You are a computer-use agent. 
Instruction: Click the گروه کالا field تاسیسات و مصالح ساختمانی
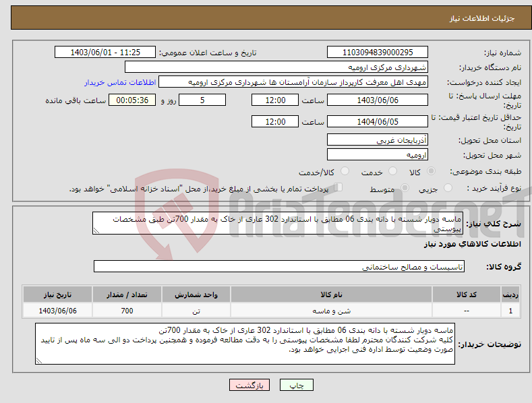[279, 267]
